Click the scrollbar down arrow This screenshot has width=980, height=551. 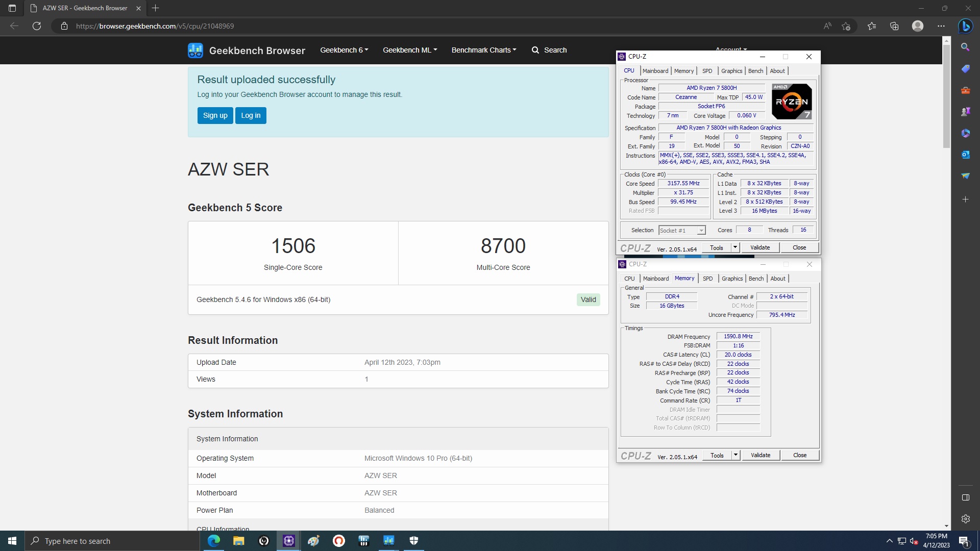[x=946, y=526]
